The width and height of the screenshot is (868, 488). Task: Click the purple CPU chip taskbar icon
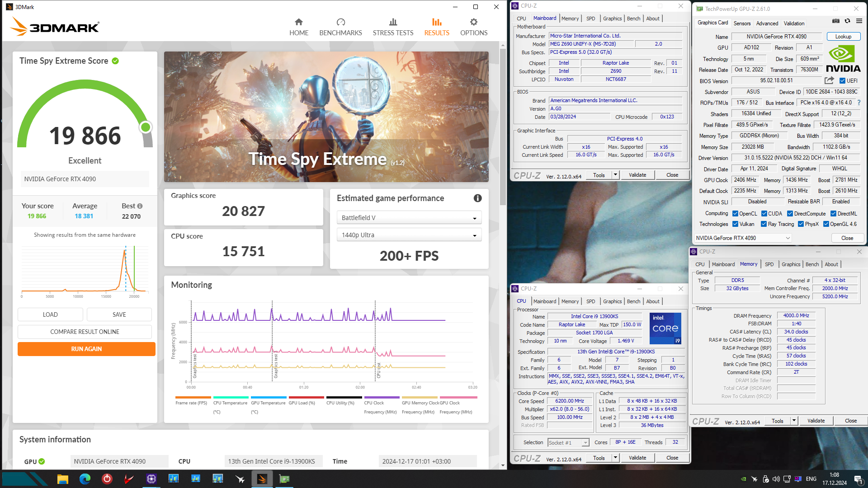151,479
